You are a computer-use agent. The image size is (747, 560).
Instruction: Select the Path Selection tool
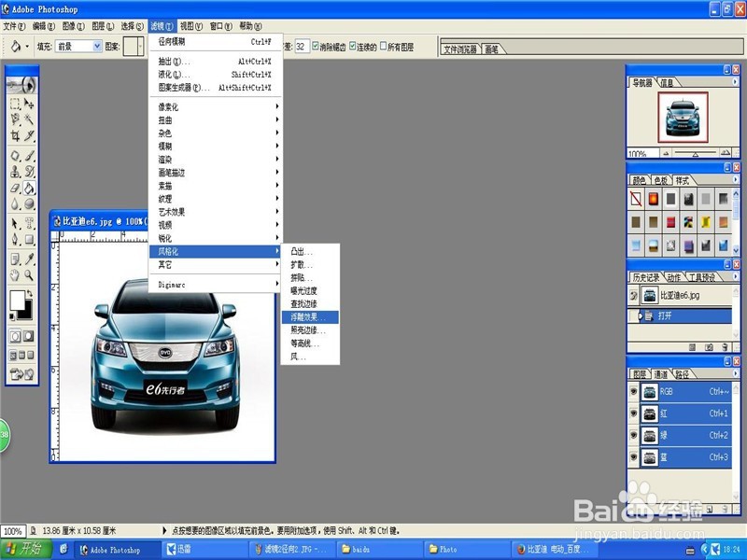[x=15, y=223]
